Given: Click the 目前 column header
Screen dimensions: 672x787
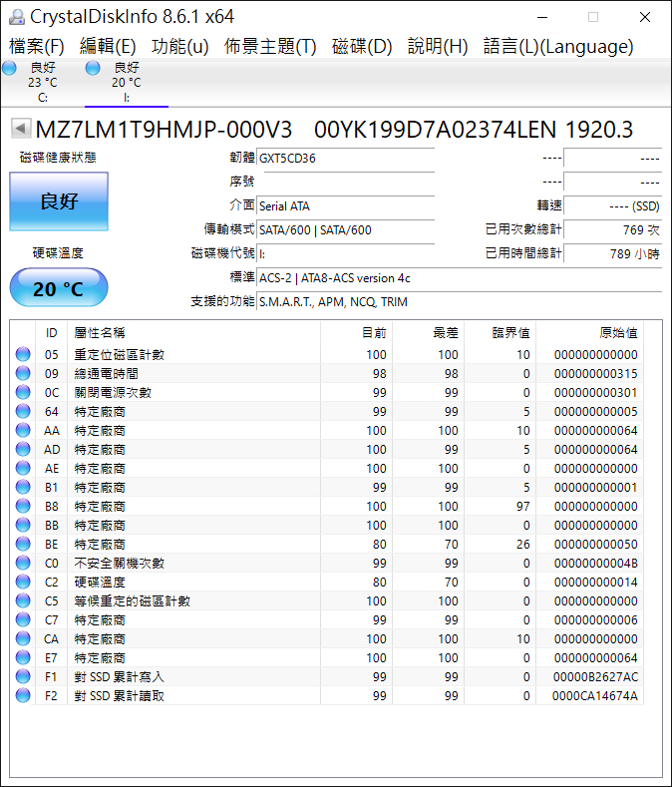Looking at the screenshot, I should tap(357, 333).
